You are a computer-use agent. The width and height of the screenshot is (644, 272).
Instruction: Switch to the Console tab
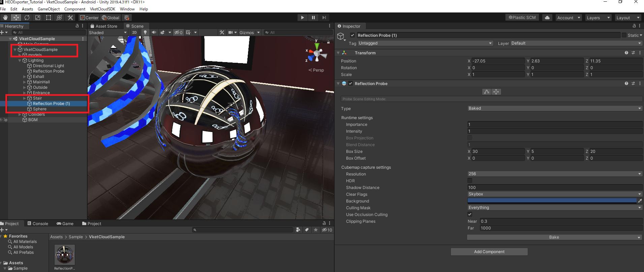point(37,223)
